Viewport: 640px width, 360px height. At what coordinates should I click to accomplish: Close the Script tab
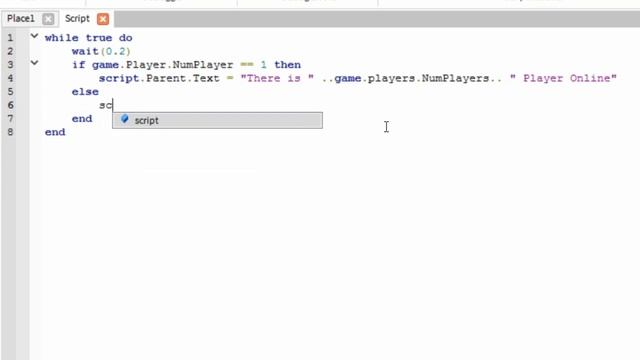(x=103, y=19)
